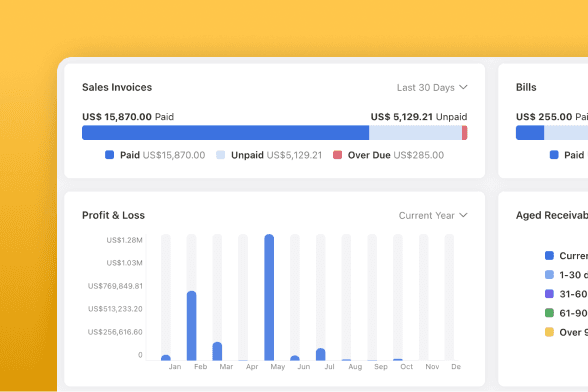
Task: Click the chevron next to Last 30 Days
Action: [x=464, y=87]
